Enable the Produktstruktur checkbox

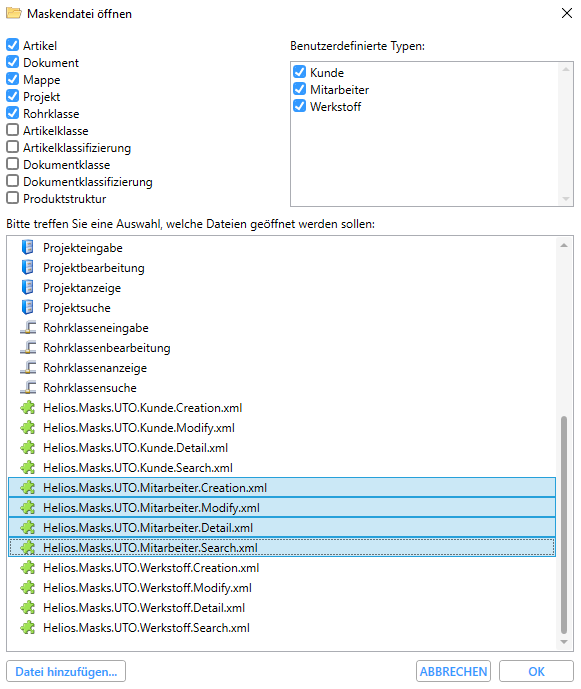[x=13, y=198]
